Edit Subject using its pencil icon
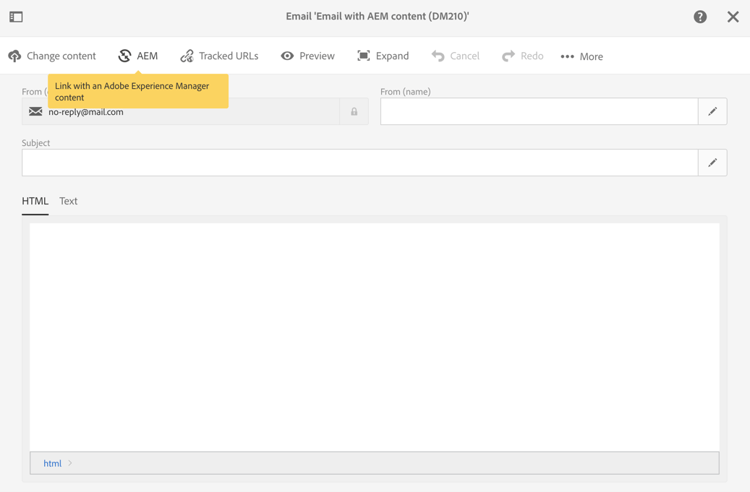Screen dimensions: 750x492 tap(713, 163)
